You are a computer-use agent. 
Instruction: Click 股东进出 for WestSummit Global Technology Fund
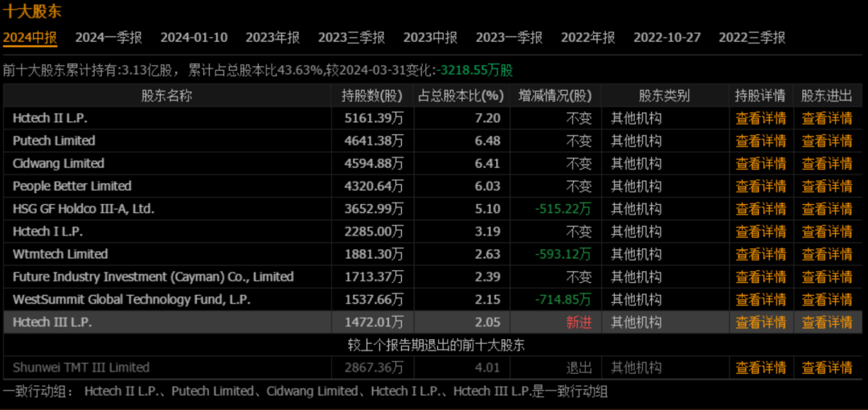pyautogui.click(x=827, y=300)
